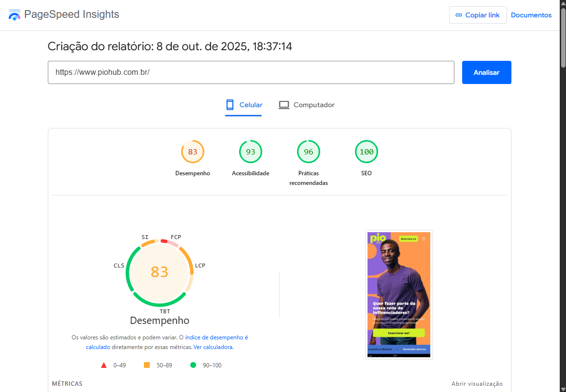
Task: Click the mobile page screenshot thumbnail
Action: pos(398,294)
